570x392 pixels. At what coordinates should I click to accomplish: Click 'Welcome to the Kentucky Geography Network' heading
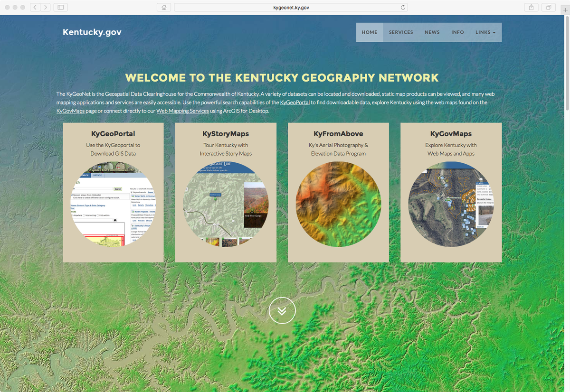tap(282, 78)
